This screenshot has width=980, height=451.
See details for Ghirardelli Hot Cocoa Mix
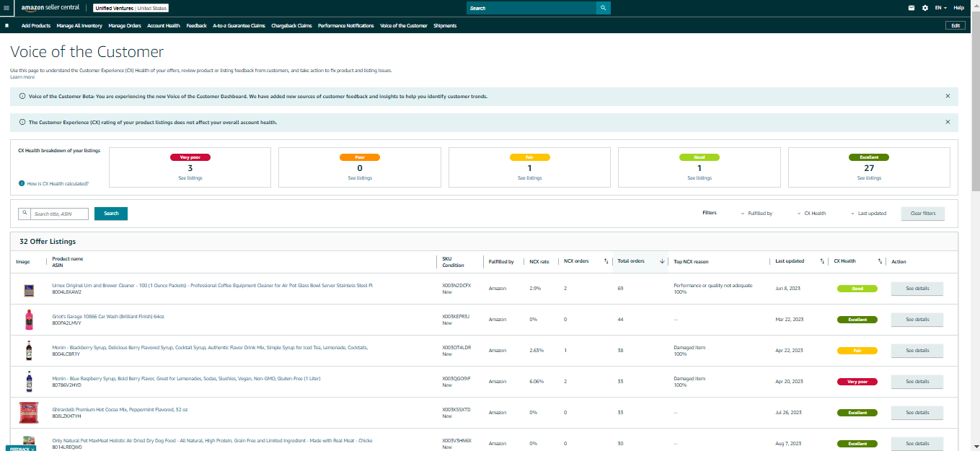pyautogui.click(x=917, y=413)
